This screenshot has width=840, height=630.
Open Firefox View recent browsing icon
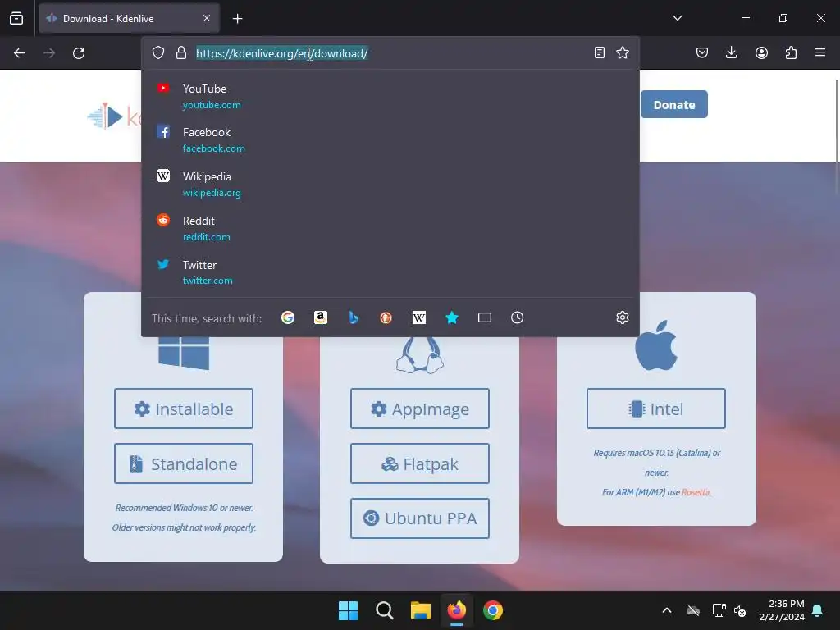pyautogui.click(x=16, y=18)
